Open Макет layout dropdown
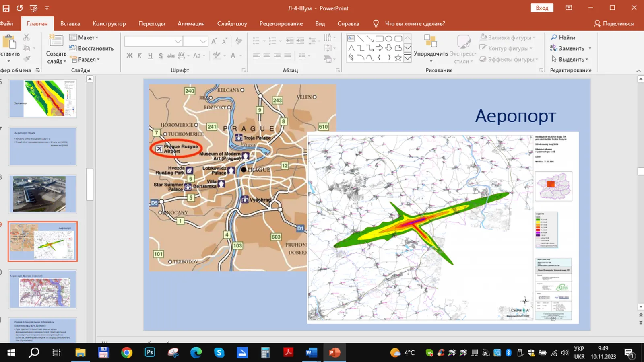Screen dimensions: 644x362 tap(84, 37)
